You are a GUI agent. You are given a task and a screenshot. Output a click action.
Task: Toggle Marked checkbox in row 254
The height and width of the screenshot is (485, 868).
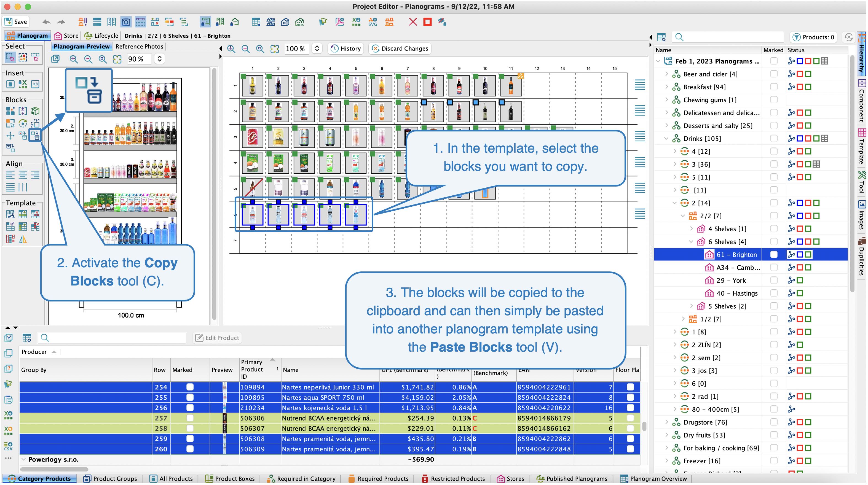click(190, 387)
